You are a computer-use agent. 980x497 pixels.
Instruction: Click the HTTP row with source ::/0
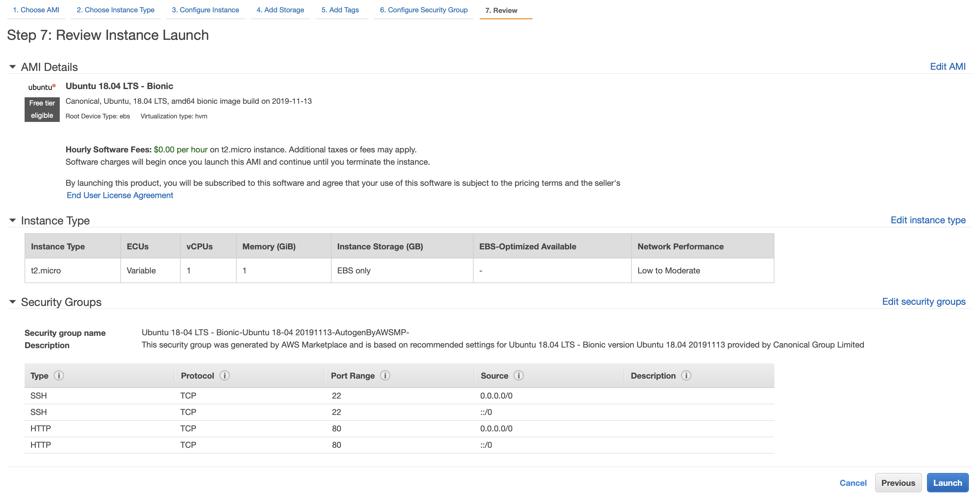(399, 445)
